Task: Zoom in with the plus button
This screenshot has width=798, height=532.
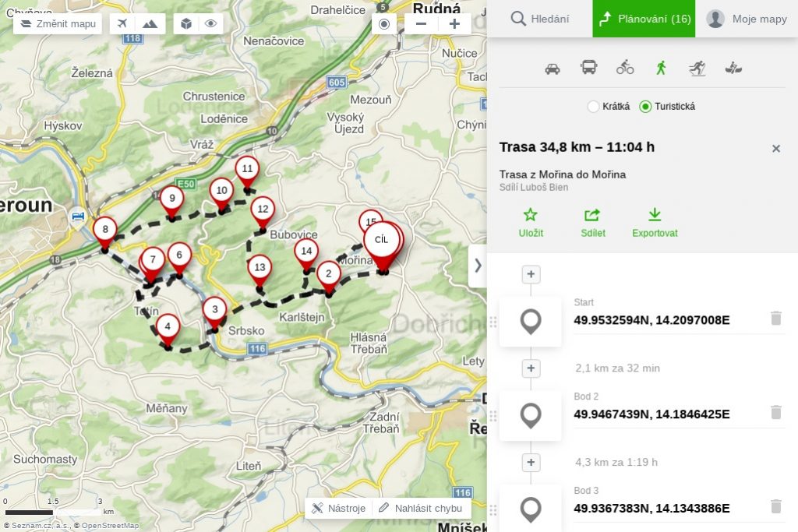Action: [454, 24]
